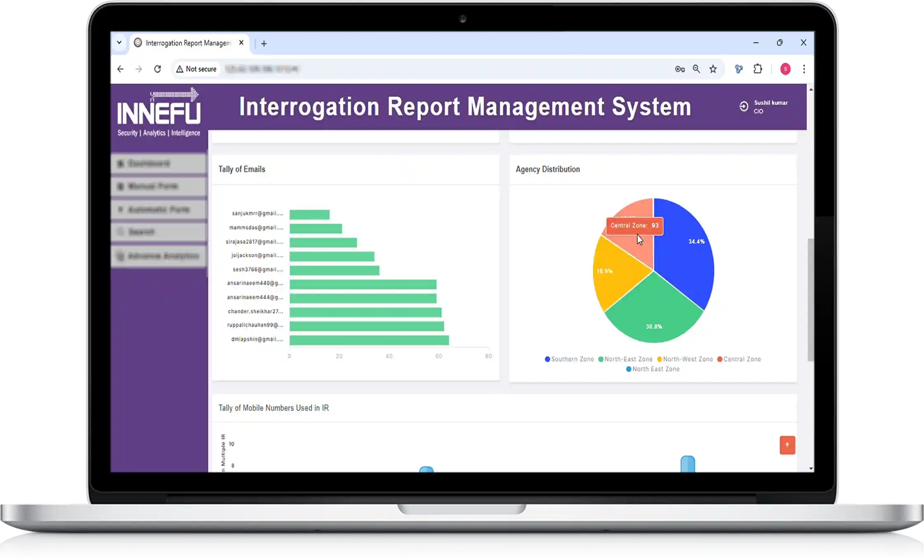
Task: Click the orange scroll-to-top arrow button
Action: point(787,445)
